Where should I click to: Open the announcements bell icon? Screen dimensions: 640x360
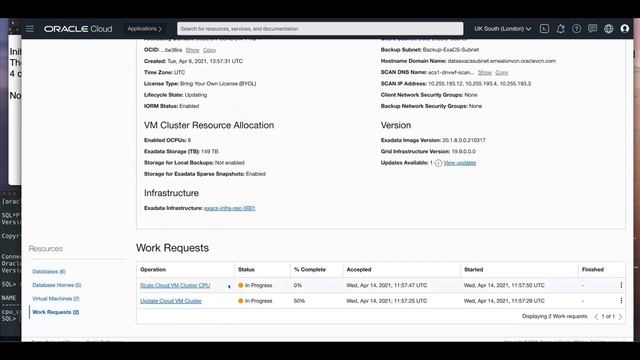click(x=560, y=29)
